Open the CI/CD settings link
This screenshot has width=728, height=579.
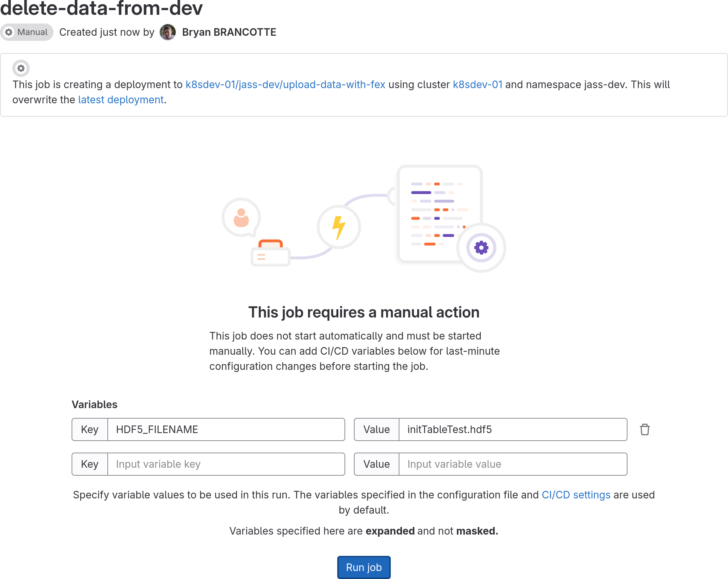point(576,495)
